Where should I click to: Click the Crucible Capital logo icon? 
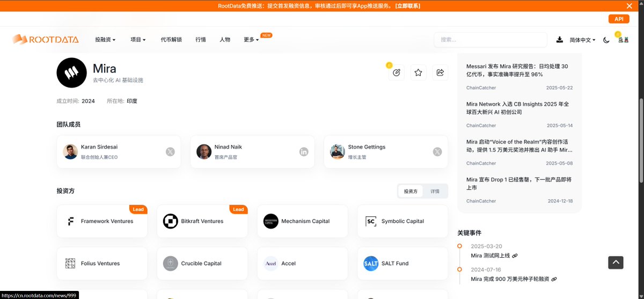pos(171,264)
